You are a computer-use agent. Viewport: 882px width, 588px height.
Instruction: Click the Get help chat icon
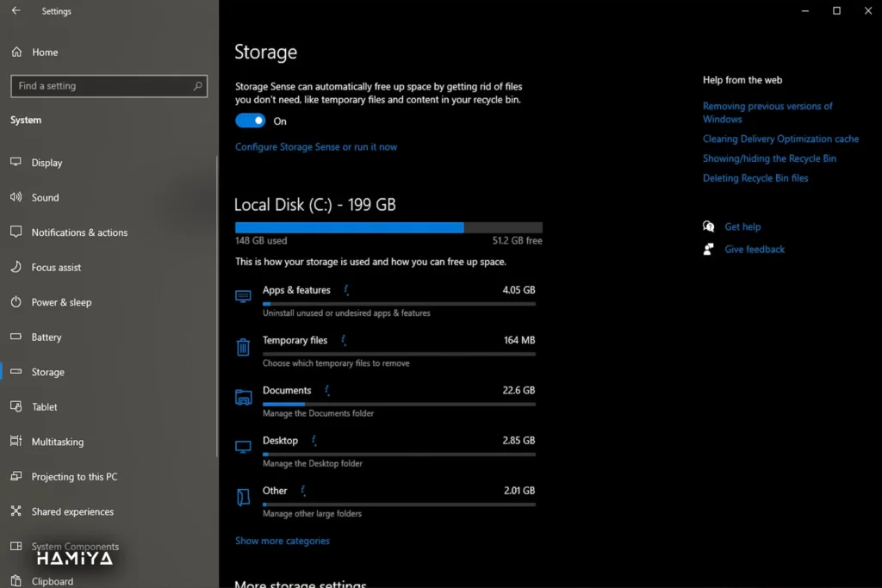pyautogui.click(x=709, y=227)
